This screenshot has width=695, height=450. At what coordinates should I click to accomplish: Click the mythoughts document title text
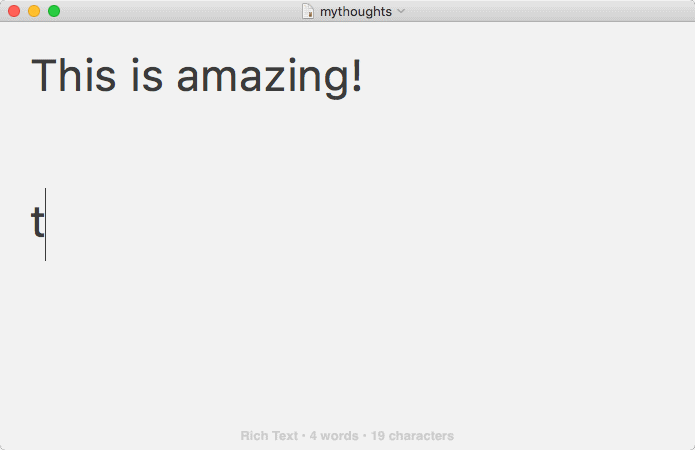click(x=355, y=11)
